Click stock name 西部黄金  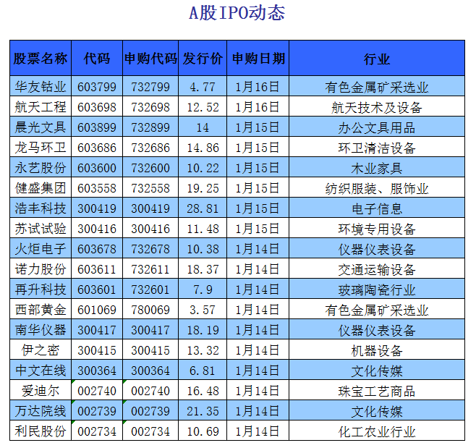tap(41, 310)
